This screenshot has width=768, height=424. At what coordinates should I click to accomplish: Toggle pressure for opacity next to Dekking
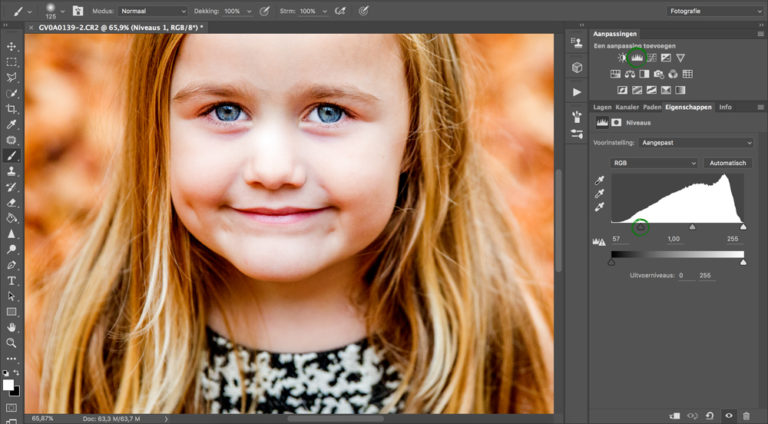tap(265, 11)
